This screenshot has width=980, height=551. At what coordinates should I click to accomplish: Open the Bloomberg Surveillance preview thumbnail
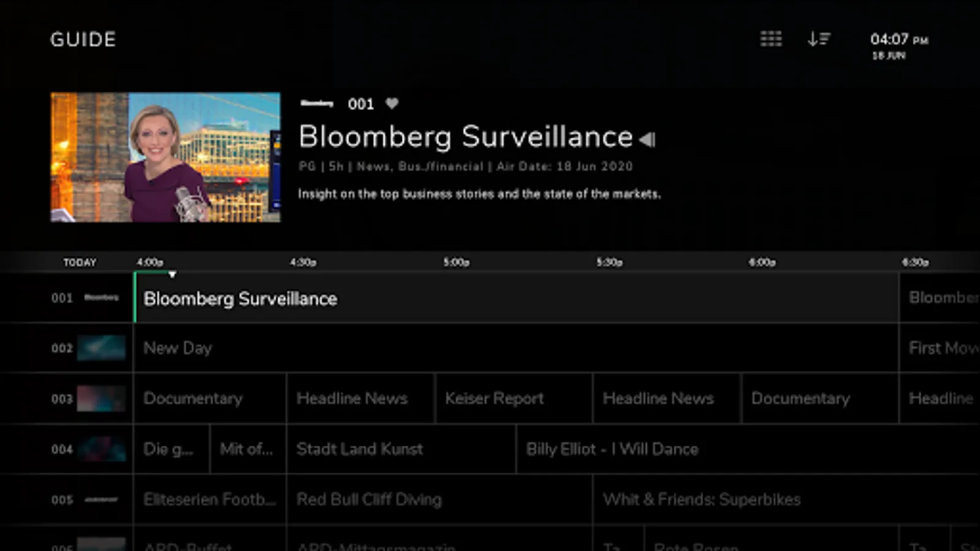click(165, 157)
